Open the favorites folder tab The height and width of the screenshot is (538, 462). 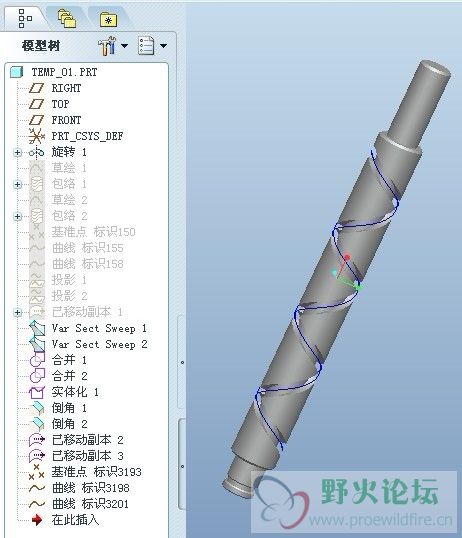pos(108,20)
